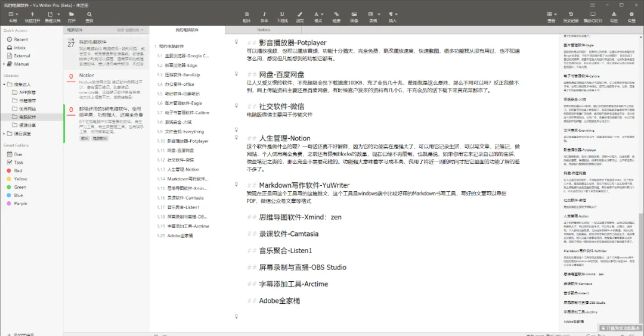Place cursor in 录课软件-Camtasia heading
Image resolution: width=644 pixels, height=336 pixels.
pos(289,234)
